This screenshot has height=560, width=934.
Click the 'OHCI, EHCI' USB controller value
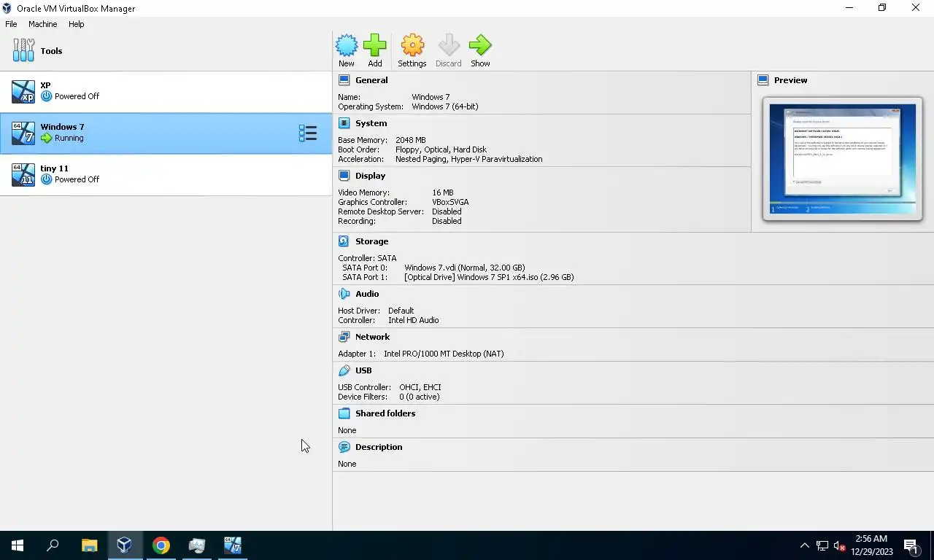tap(420, 387)
